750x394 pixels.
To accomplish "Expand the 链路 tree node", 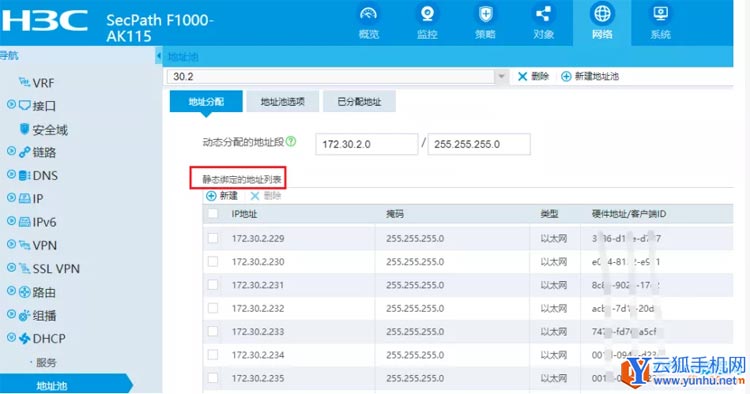I will tap(11, 151).
